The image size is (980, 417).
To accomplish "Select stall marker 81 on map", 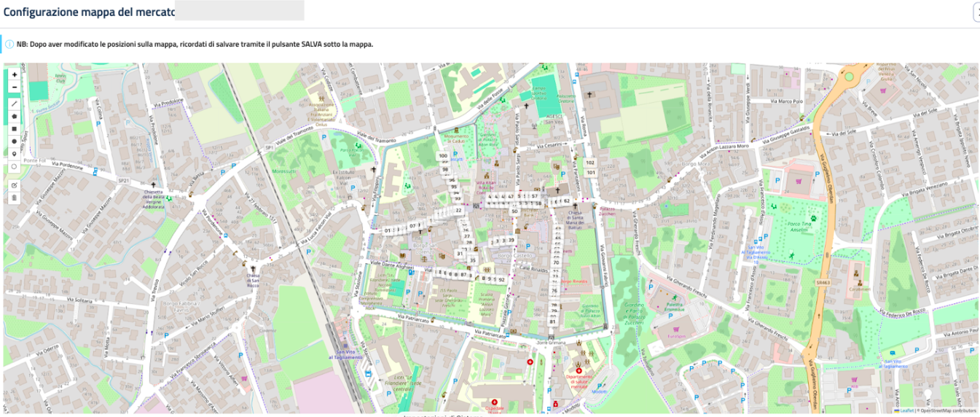I will click(x=552, y=321).
